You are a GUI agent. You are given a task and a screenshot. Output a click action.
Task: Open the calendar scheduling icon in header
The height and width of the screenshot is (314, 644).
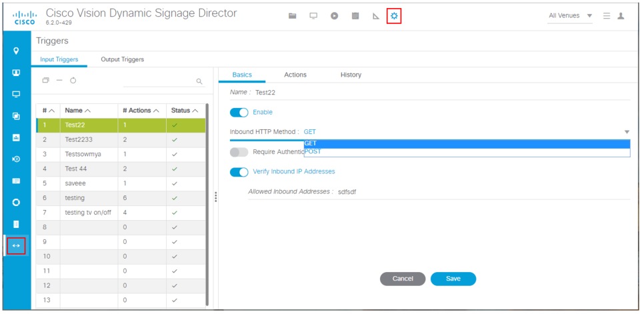[356, 16]
